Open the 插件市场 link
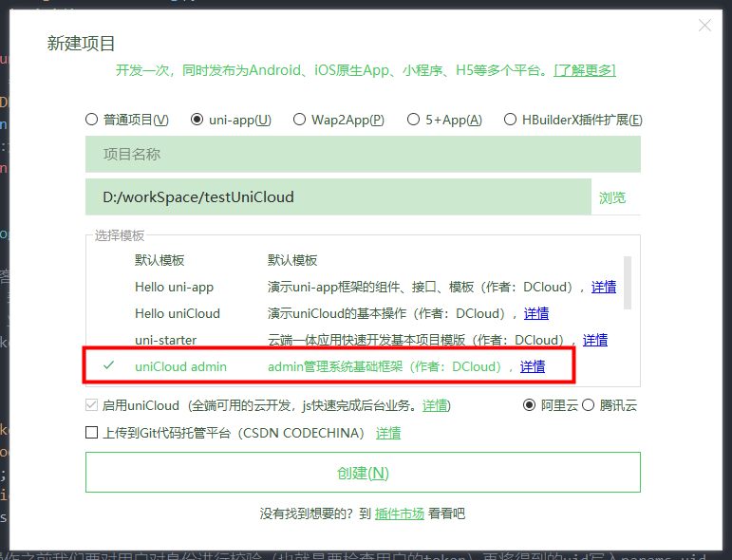Screen dimensions: 732x560 (x=399, y=513)
